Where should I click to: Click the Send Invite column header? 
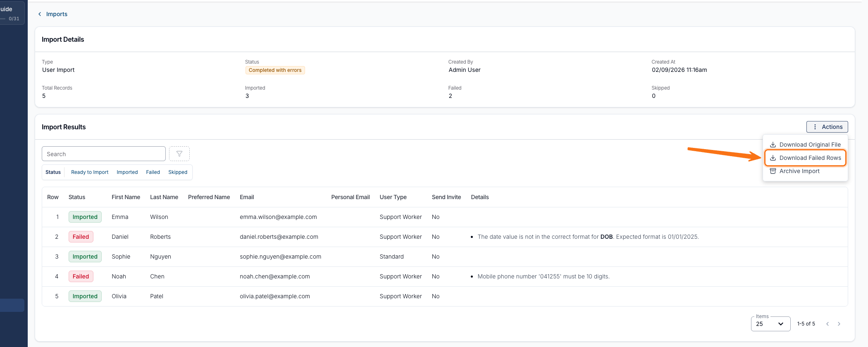(x=446, y=197)
